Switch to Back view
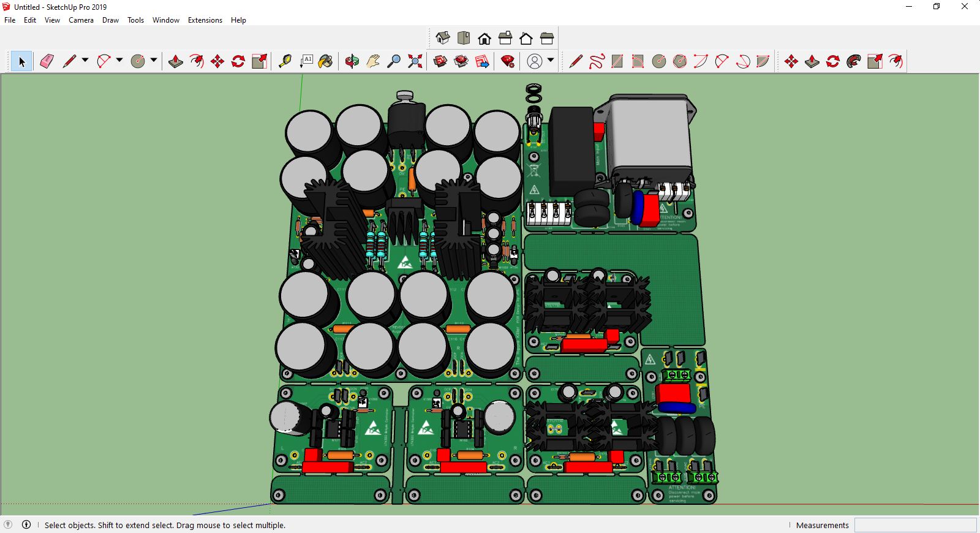Screen dimensions: 980x533 coord(526,39)
